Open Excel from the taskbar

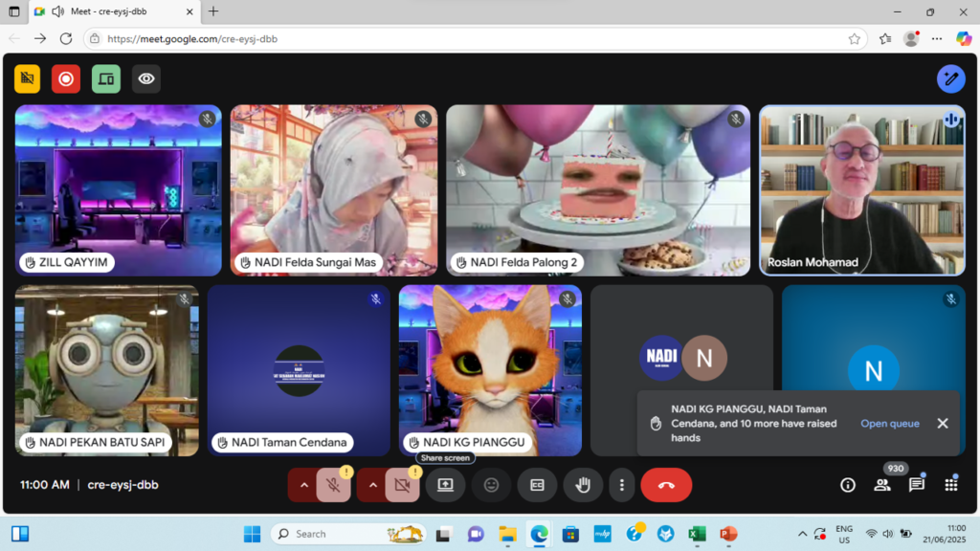coord(697,534)
